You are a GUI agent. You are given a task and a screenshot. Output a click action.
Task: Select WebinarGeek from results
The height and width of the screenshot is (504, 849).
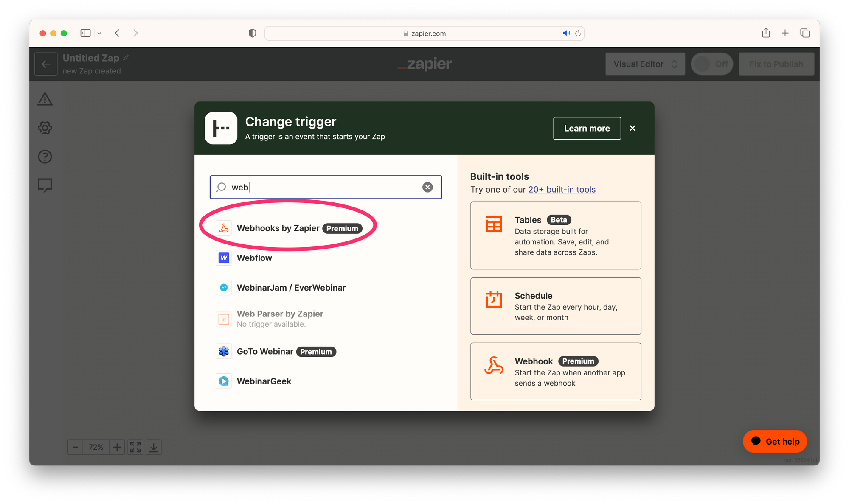coord(326,381)
